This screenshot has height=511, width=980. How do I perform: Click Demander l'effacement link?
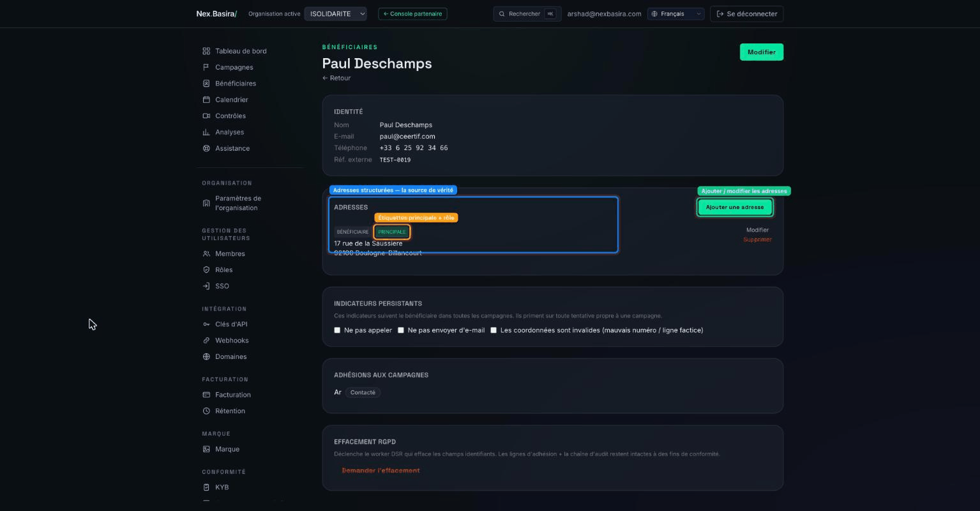point(381,471)
